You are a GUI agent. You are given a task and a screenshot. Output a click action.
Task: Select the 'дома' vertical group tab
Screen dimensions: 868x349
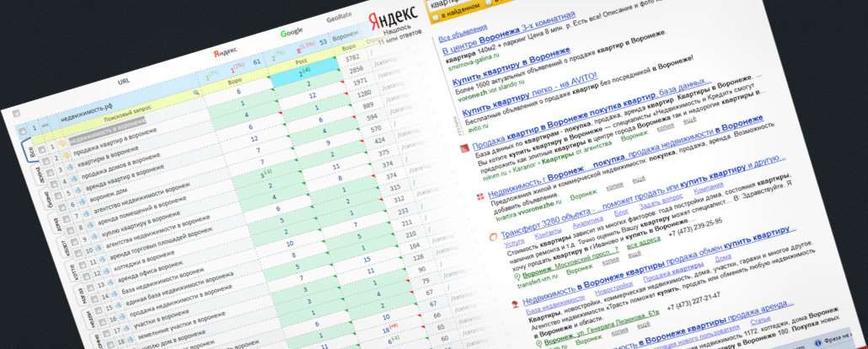pyautogui.click(x=57, y=221)
